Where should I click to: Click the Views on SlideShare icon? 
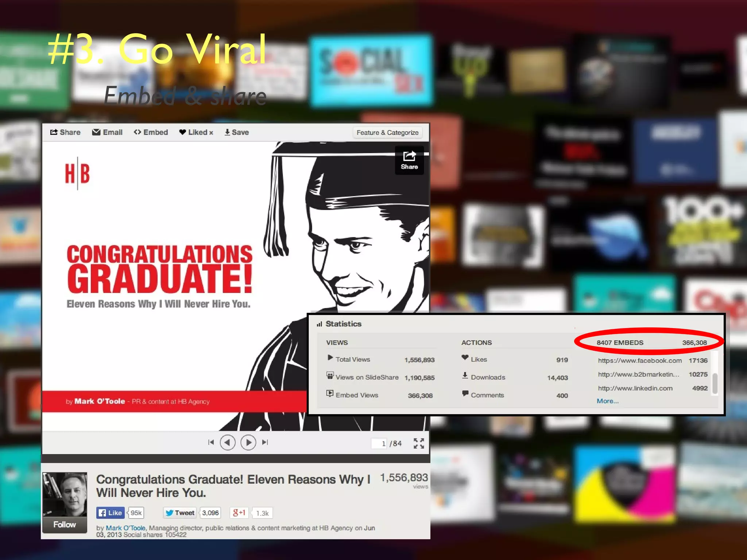(x=330, y=376)
